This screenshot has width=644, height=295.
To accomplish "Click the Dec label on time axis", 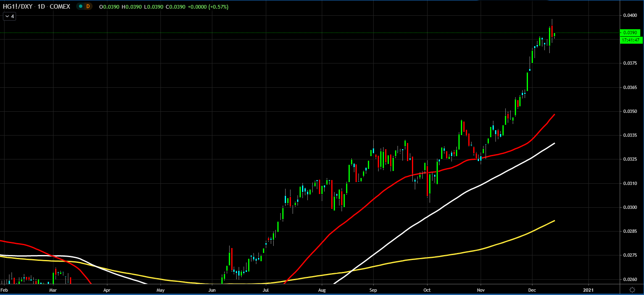I will pos(532,290).
